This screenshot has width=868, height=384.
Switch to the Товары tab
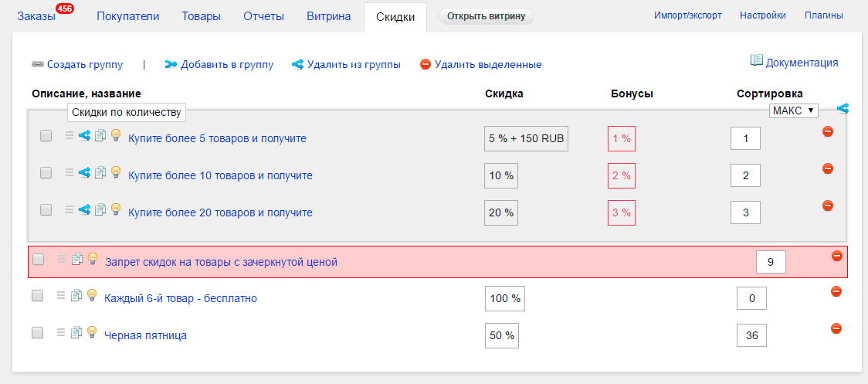point(201,16)
